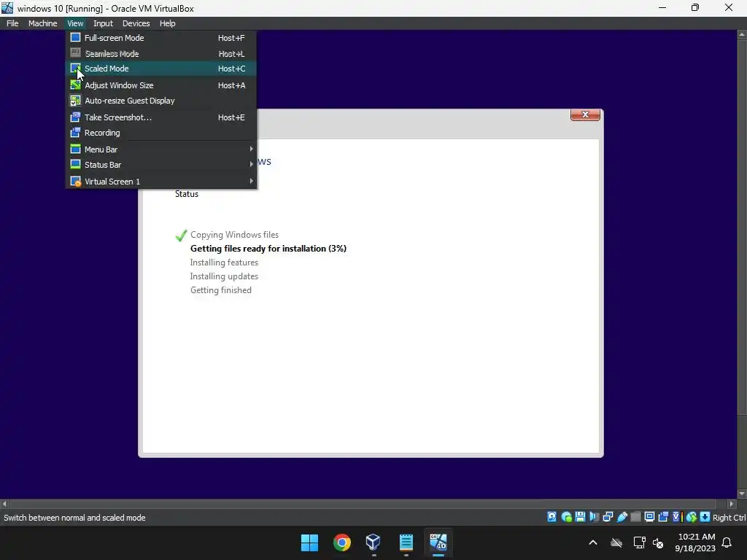Click the horizontal scrollbar left arrow
Viewport: 747px width, 560px height.
pos(4,504)
